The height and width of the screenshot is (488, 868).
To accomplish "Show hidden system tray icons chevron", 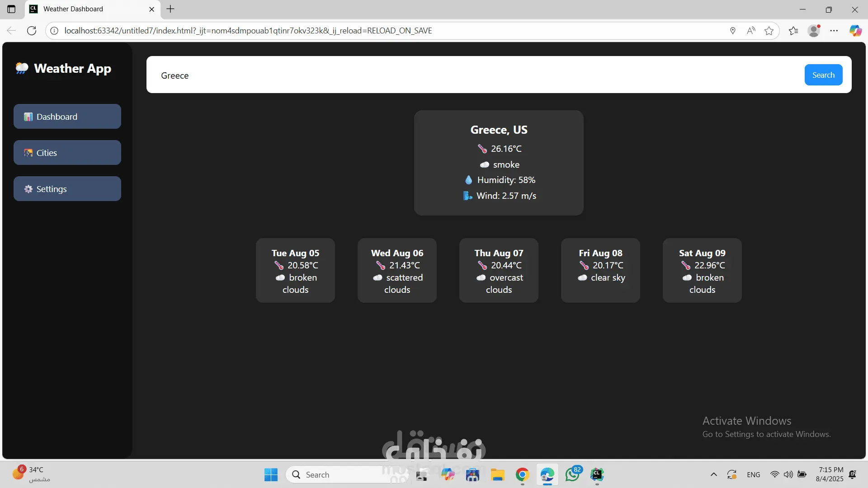I will 714,474.
